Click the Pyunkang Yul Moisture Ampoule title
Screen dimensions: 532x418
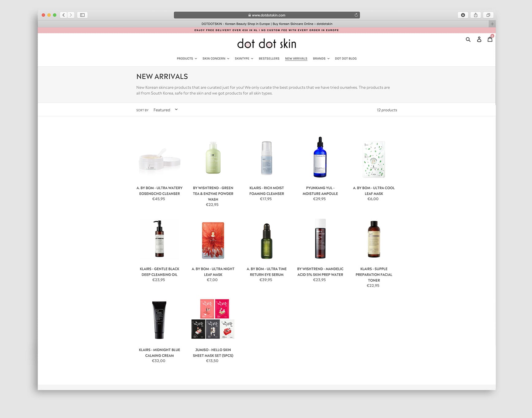[x=320, y=191]
